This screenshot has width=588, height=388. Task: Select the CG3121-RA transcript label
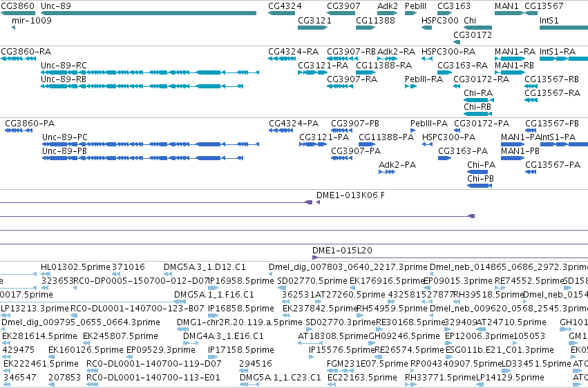tap(323, 65)
